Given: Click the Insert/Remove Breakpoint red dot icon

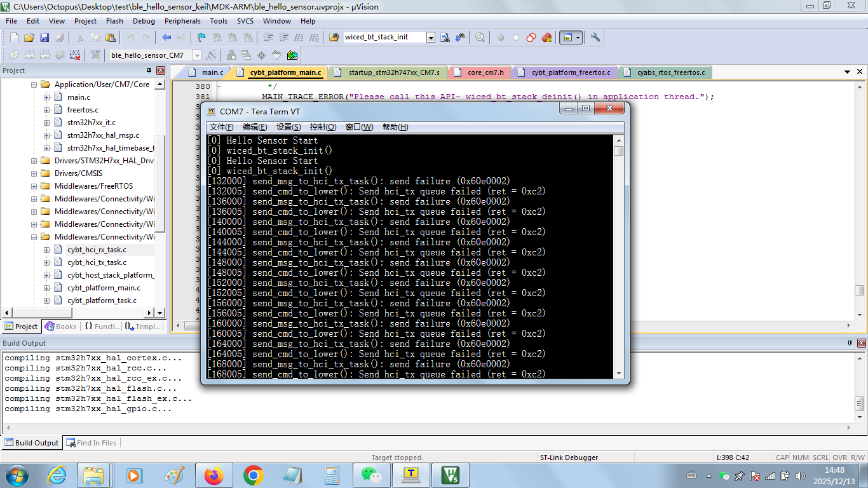Looking at the screenshot, I should (x=501, y=37).
